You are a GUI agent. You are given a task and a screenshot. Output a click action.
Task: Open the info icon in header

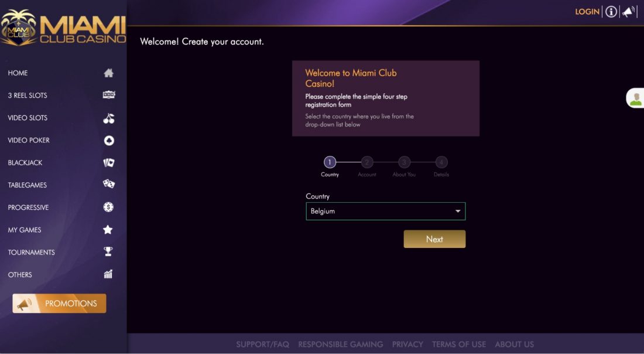(x=611, y=12)
